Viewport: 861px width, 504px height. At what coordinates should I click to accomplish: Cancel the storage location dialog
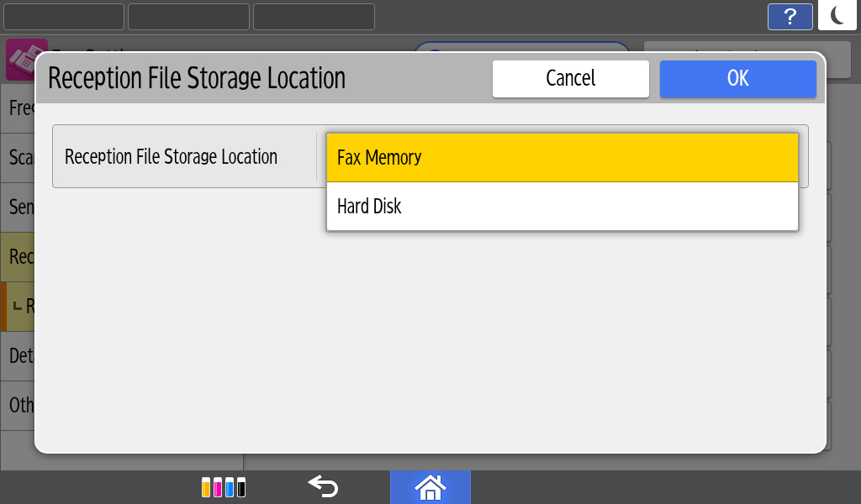pos(570,78)
